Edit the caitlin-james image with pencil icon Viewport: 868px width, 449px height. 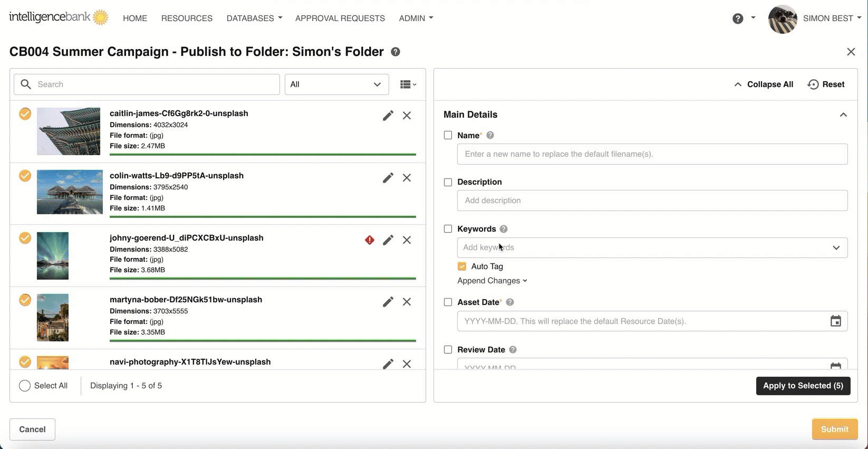(388, 116)
